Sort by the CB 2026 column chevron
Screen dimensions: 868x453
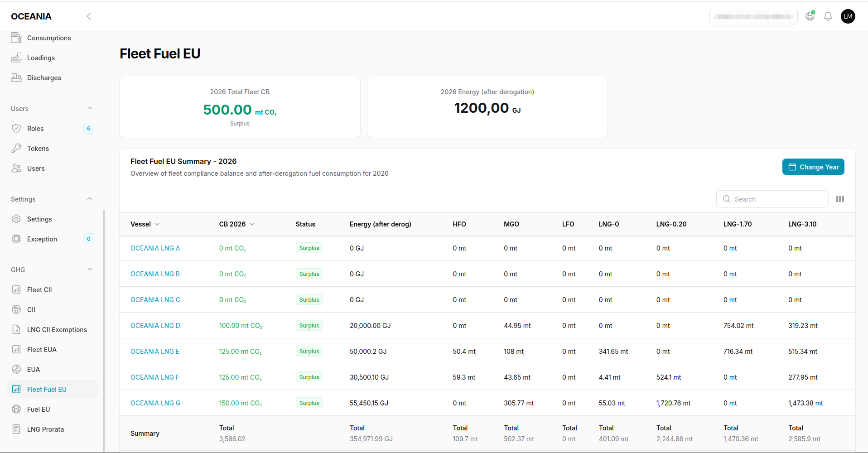click(x=252, y=224)
